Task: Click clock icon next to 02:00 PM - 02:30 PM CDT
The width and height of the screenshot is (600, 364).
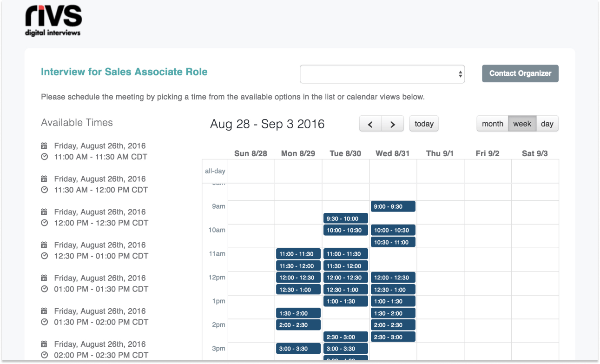Action: [x=44, y=355]
